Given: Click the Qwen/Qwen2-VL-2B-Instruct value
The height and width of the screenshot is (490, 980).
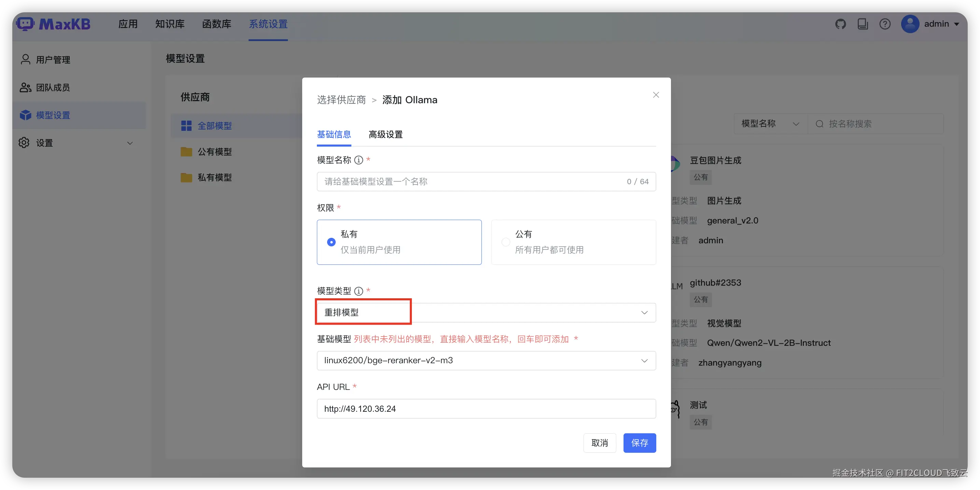Looking at the screenshot, I should click(769, 343).
